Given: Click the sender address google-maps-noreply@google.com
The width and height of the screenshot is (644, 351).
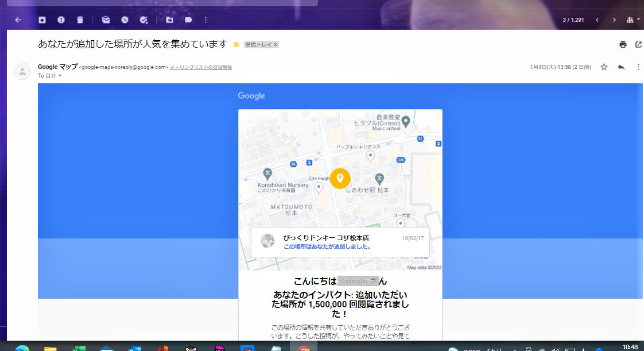Looking at the screenshot, I should pyautogui.click(x=123, y=67).
